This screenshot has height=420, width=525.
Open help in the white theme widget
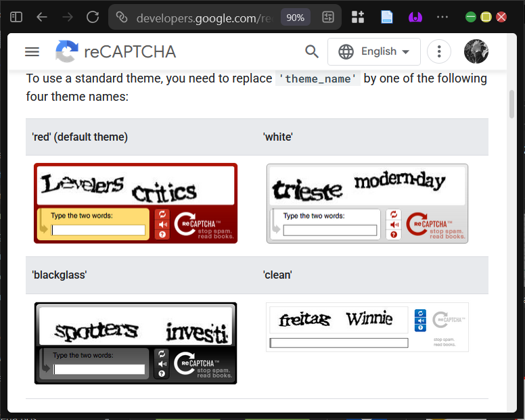pyautogui.click(x=394, y=235)
